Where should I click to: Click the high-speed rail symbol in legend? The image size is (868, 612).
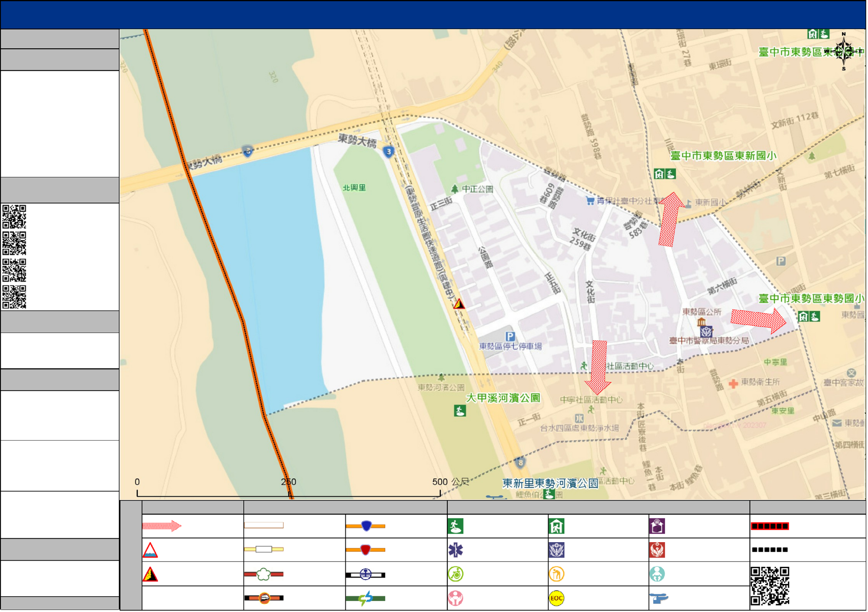(264, 598)
